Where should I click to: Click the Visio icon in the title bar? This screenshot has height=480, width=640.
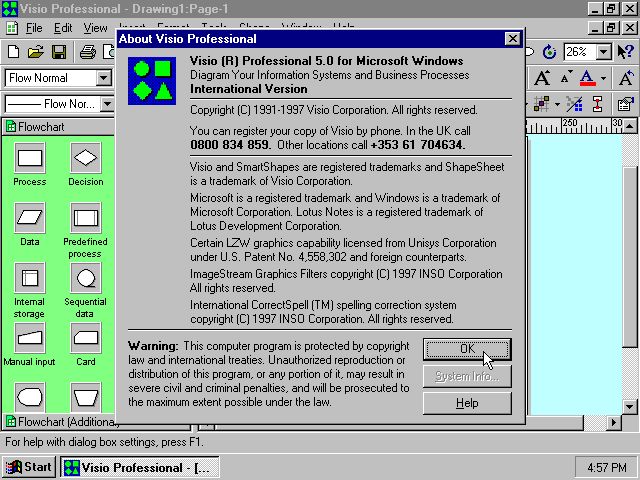(x=10, y=9)
